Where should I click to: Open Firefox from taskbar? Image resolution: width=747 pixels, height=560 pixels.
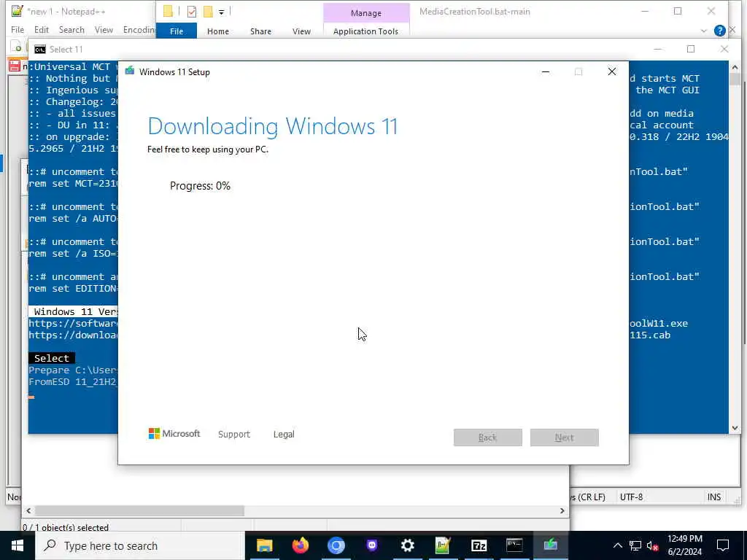click(300, 545)
